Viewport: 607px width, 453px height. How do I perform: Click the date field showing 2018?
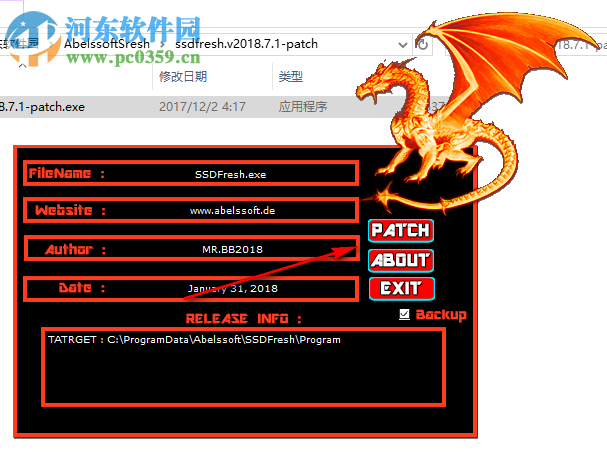tap(191, 288)
